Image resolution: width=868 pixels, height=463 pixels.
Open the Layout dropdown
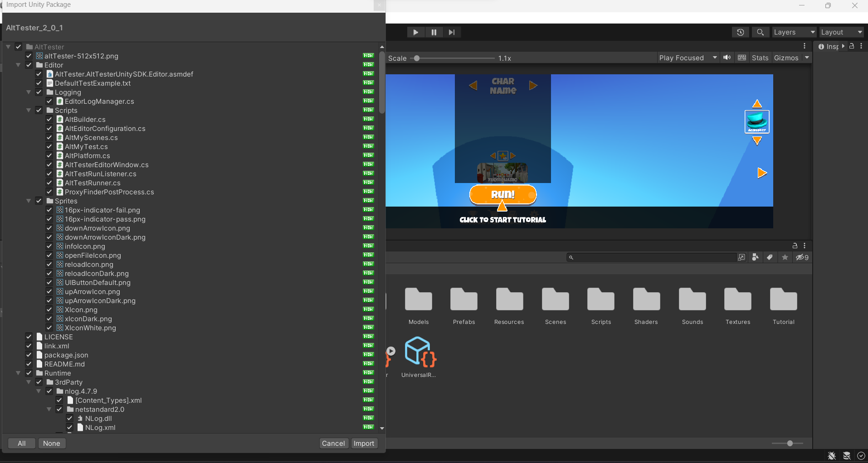pos(841,32)
